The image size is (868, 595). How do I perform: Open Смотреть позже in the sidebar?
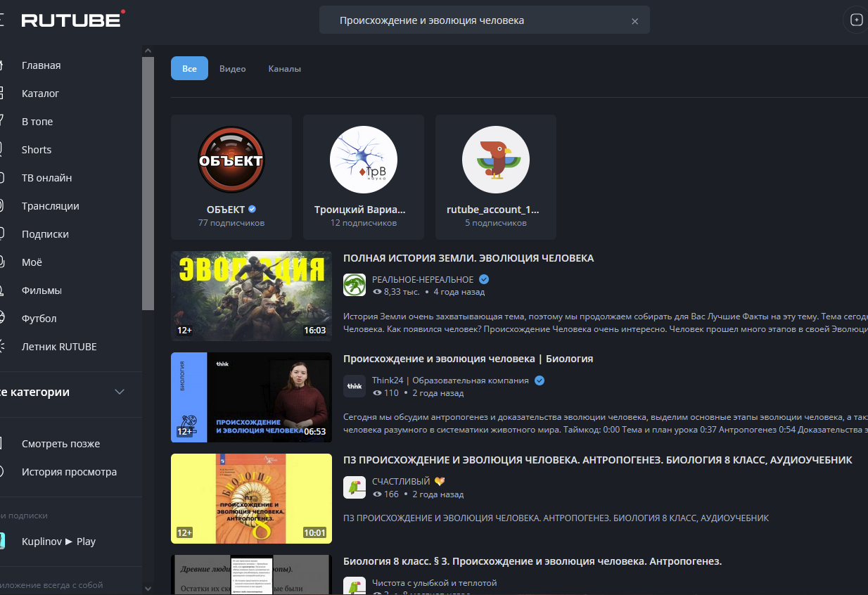tap(60, 444)
